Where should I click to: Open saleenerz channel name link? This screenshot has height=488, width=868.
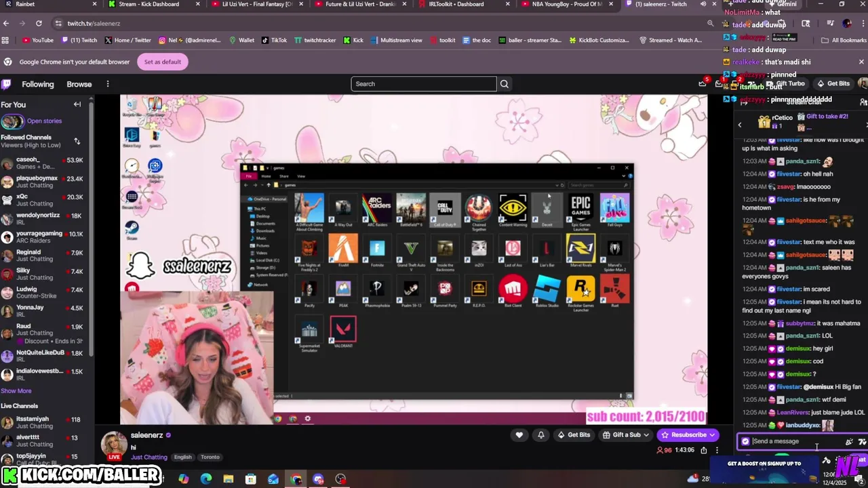point(146,435)
